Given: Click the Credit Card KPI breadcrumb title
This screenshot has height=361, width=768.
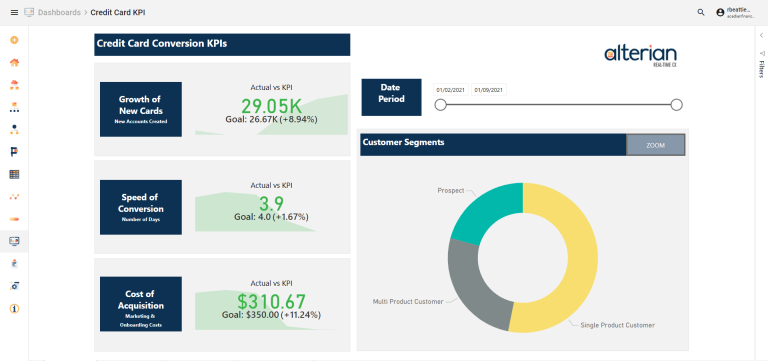Looking at the screenshot, I should (x=118, y=13).
